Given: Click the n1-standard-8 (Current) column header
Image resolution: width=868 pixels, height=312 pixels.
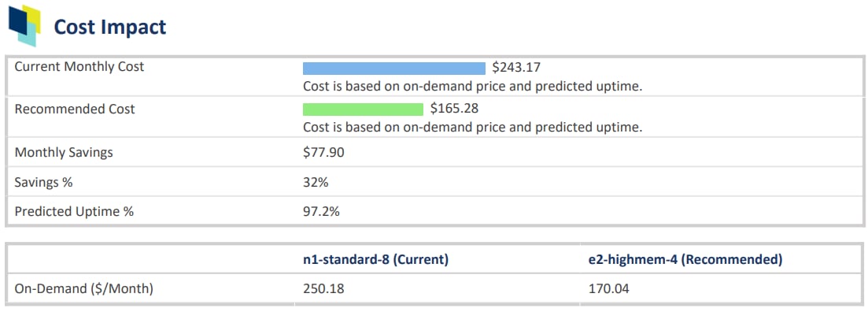Looking at the screenshot, I should tap(375, 260).
